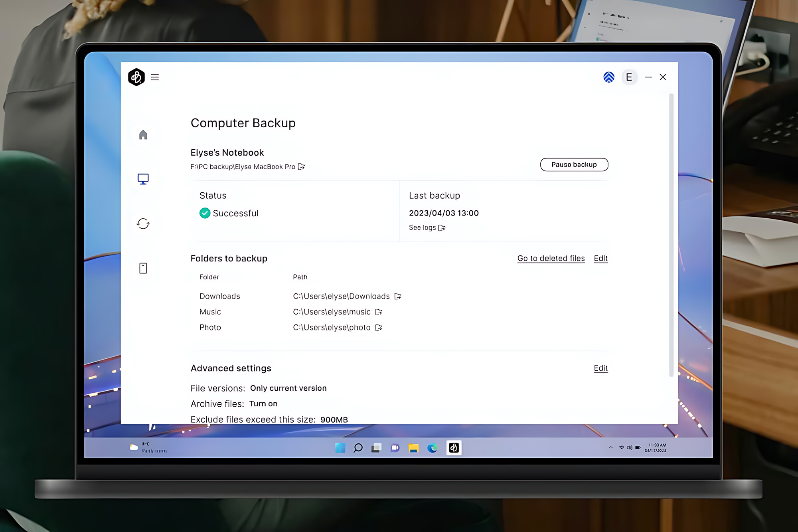Viewport: 798px width, 532px height.
Task: Click the window scrollbar
Action: click(671, 235)
